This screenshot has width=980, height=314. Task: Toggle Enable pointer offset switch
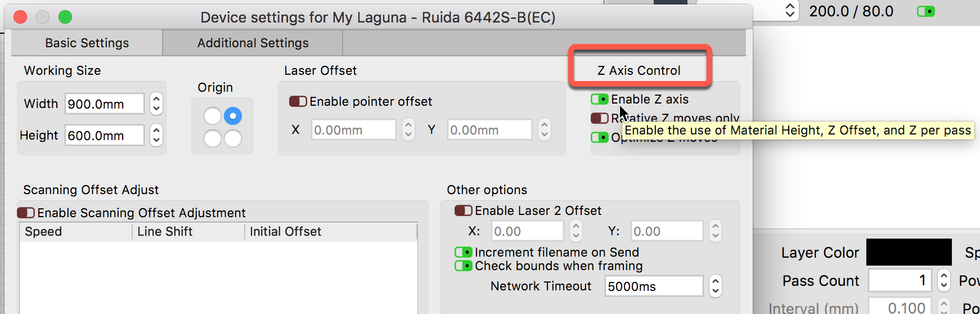click(x=298, y=101)
